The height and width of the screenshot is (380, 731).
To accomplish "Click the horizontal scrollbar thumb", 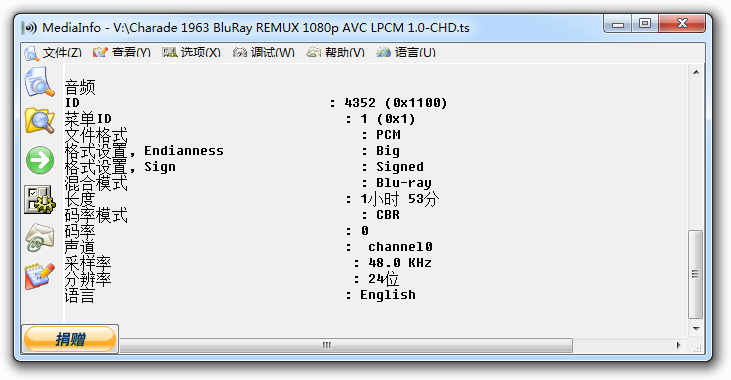I will [x=346, y=345].
